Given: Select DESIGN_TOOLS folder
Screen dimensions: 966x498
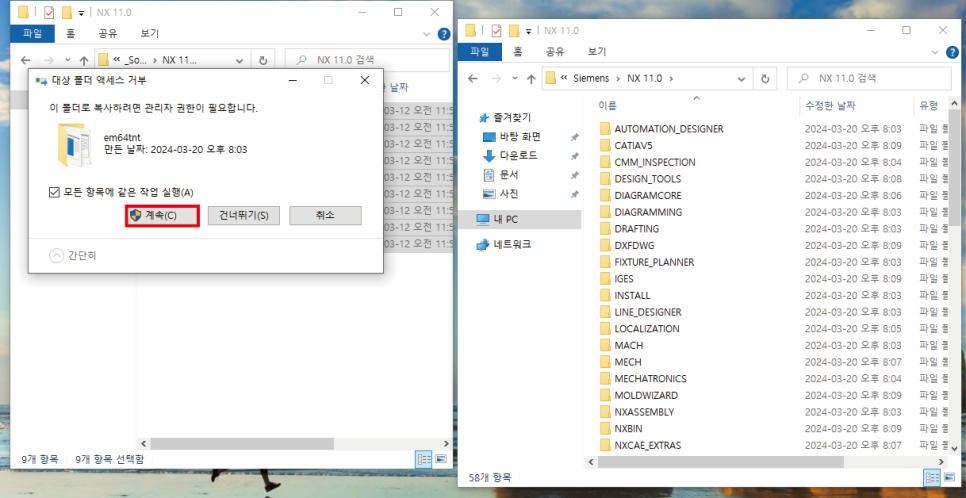Looking at the screenshot, I should 648,179.
